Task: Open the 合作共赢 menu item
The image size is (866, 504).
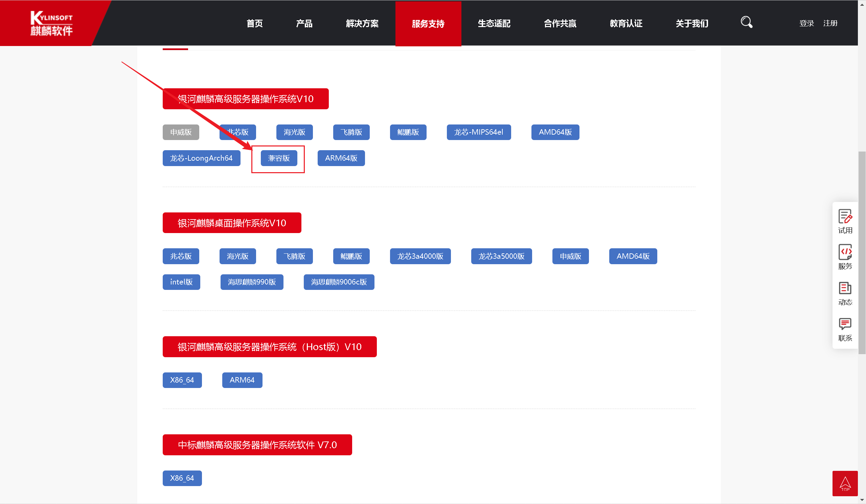Action: point(560,23)
